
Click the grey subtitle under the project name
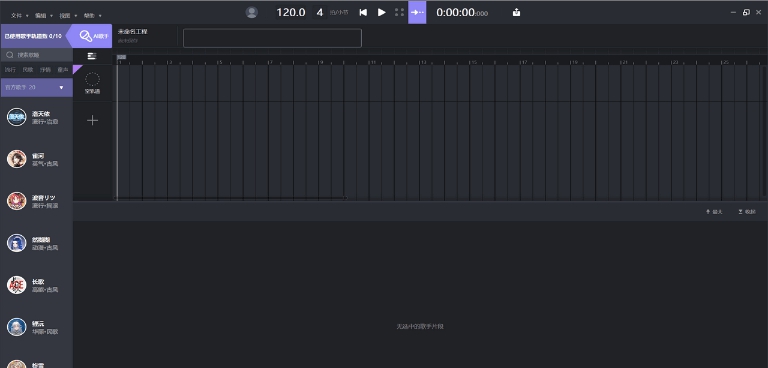tap(127, 41)
